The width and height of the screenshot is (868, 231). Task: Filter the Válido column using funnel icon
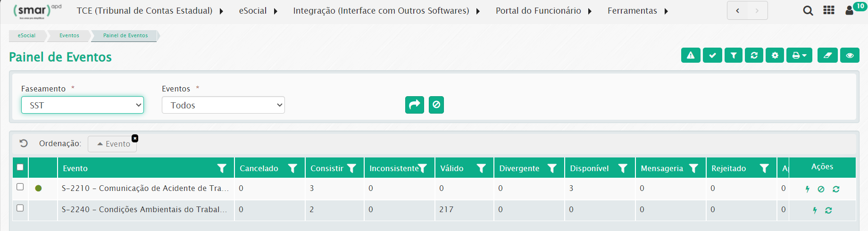point(481,168)
